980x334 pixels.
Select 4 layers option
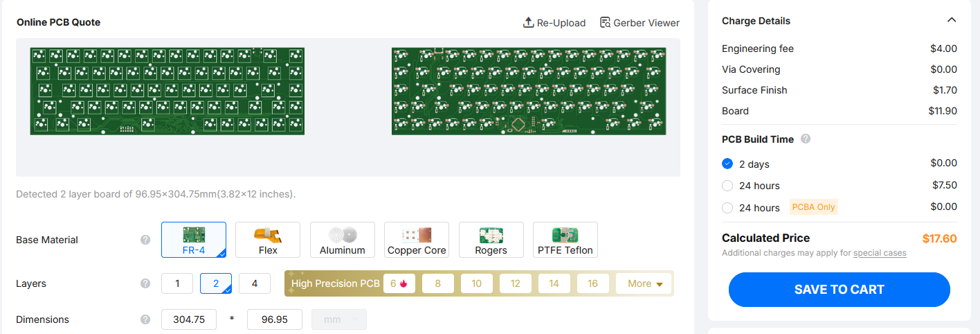255,283
